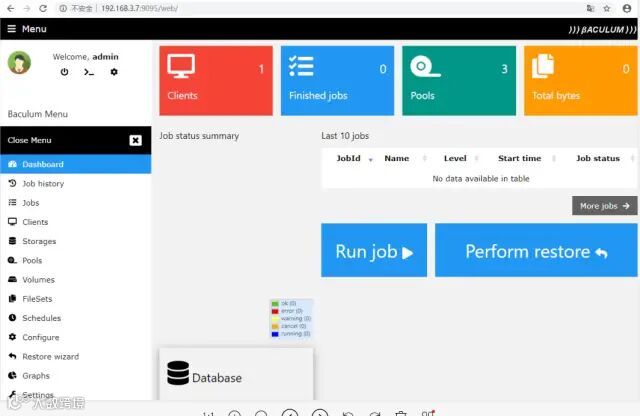The width and height of the screenshot is (640, 416).
Task: Open the console terminal icon
Action: [x=89, y=72]
